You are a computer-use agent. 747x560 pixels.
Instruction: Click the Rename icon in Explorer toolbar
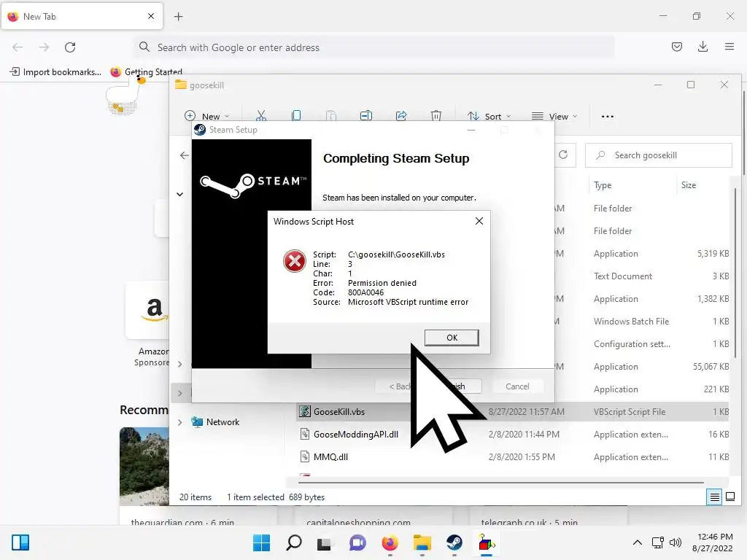[366, 116]
